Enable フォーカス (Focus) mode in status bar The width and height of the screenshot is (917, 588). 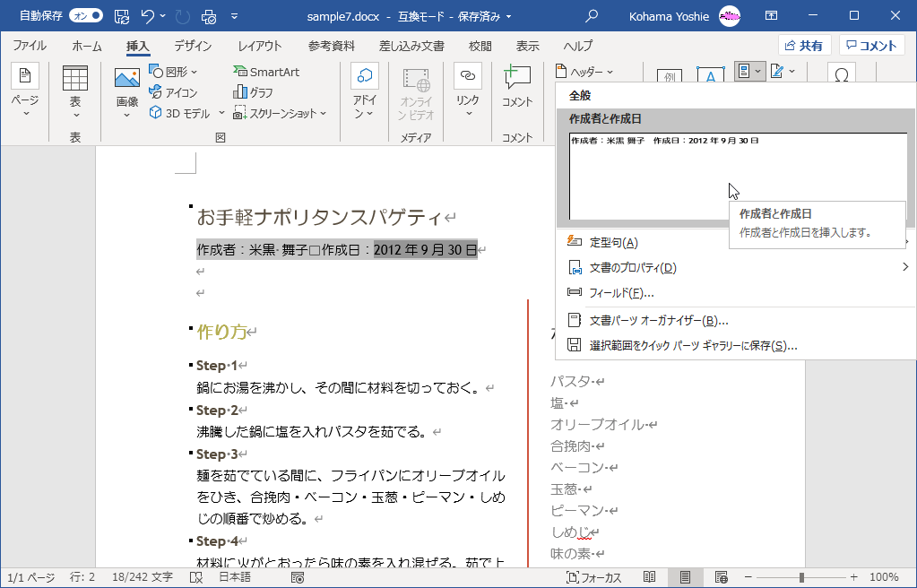(x=591, y=577)
